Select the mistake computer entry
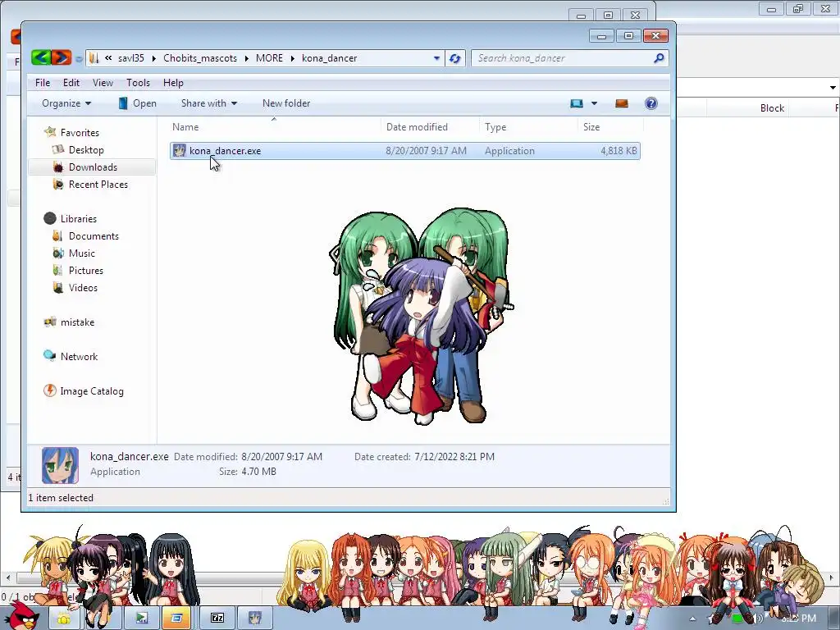The width and height of the screenshot is (840, 630). (x=77, y=322)
